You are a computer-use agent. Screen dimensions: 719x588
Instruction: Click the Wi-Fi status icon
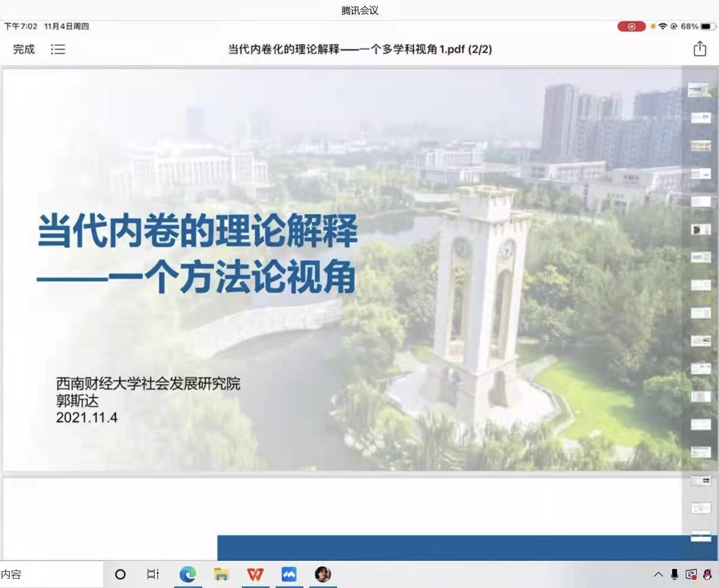(662, 26)
